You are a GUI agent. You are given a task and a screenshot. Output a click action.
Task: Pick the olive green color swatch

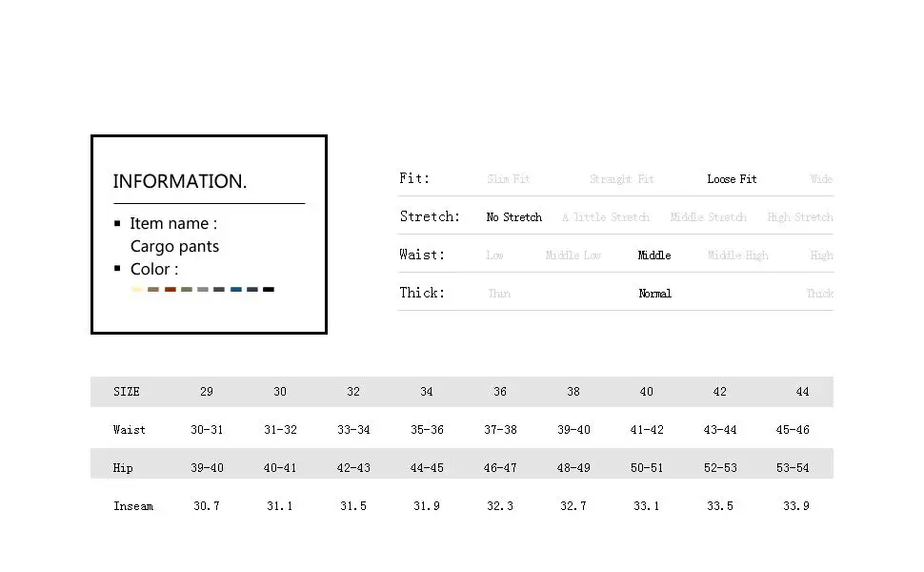click(x=187, y=290)
